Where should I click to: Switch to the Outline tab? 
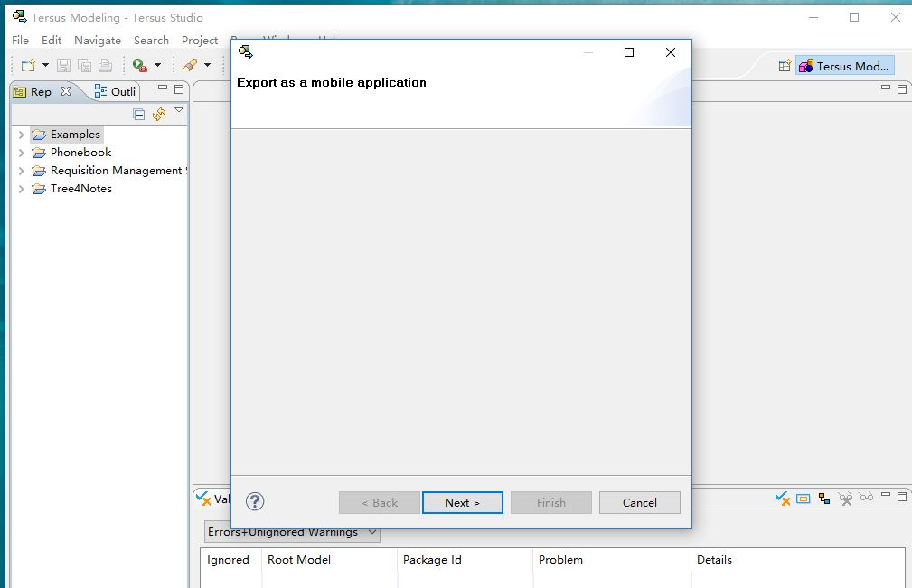(117, 91)
